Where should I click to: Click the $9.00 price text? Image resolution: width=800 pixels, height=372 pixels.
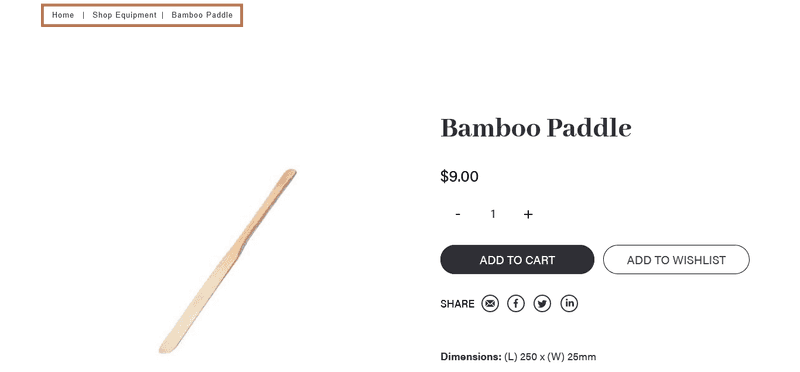[x=459, y=177]
